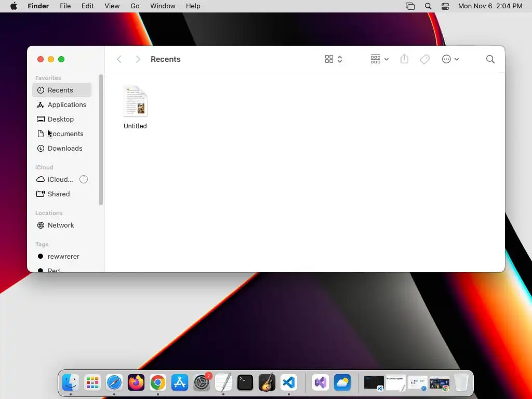
Task: Select Desktop in the sidebar
Action: 62,119
